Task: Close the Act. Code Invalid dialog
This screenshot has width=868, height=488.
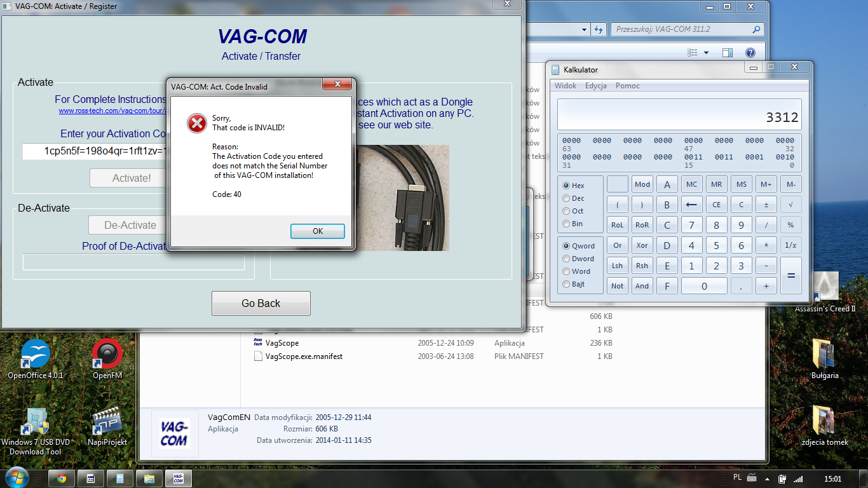Action: pos(336,85)
